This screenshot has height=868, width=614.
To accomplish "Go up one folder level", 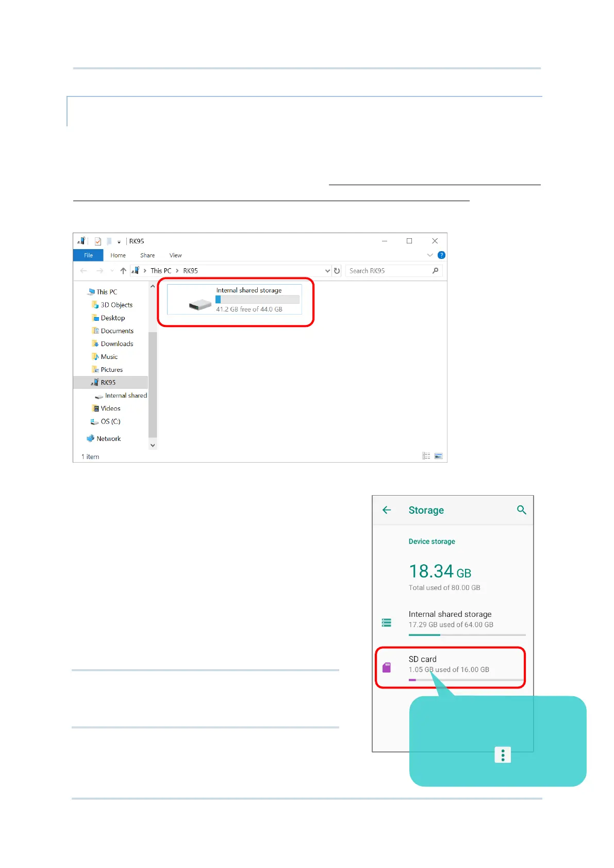I will coord(123,271).
